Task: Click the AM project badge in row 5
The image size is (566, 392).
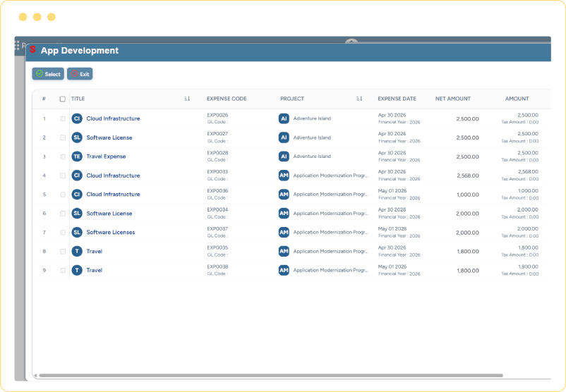Action: [x=284, y=195]
